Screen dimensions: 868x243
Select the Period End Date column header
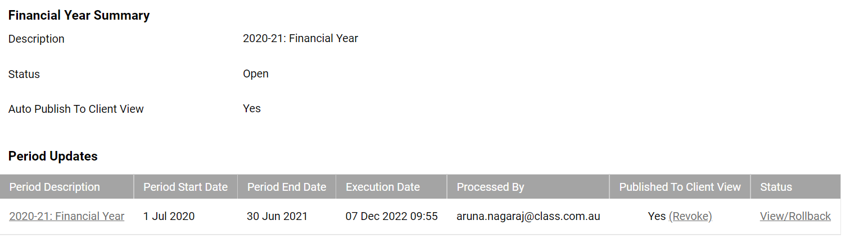(x=287, y=187)
